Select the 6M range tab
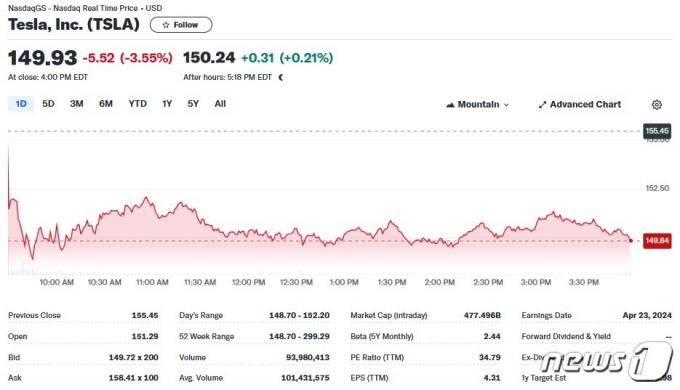This screenshot has width=680, height=390. [x=106, y=104]
